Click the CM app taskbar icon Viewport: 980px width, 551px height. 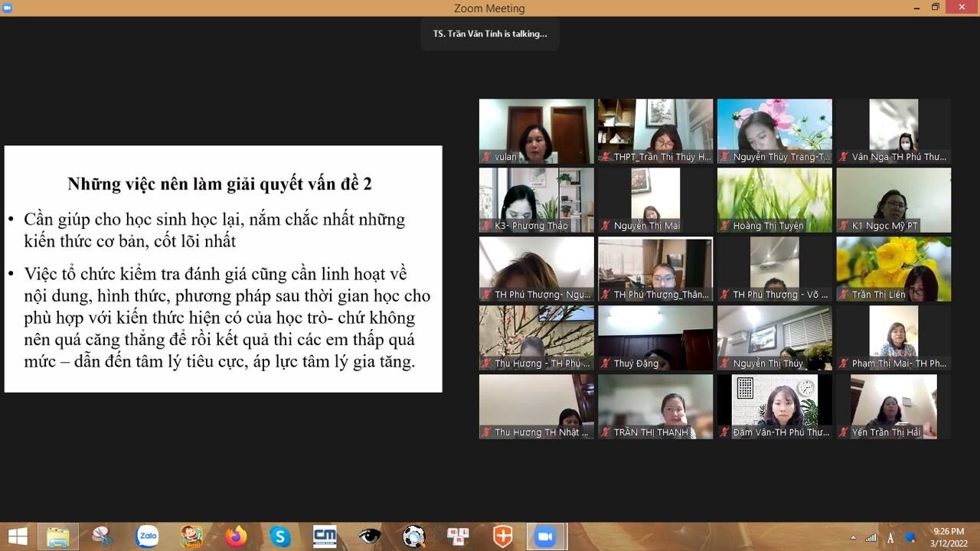point(325,536)
